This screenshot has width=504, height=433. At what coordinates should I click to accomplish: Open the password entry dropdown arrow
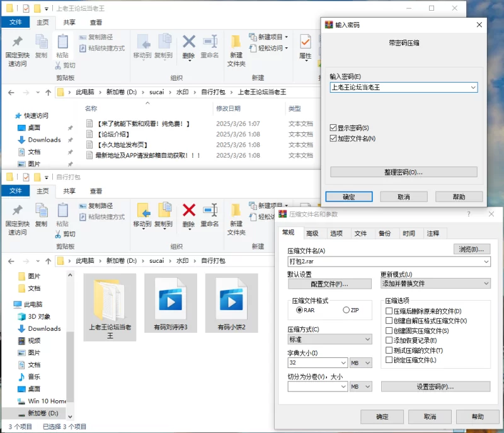473,88
